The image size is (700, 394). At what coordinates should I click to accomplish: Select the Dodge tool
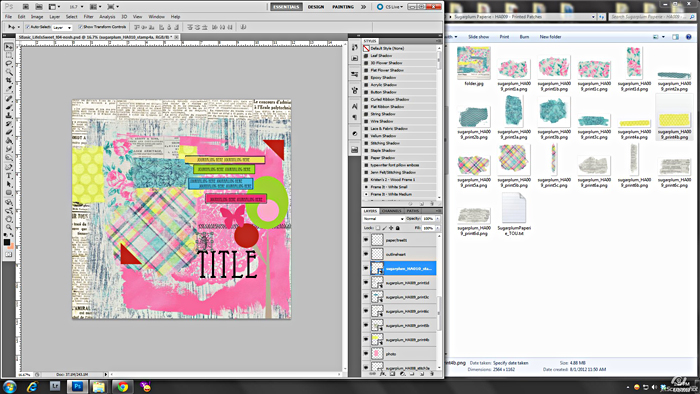8,158
